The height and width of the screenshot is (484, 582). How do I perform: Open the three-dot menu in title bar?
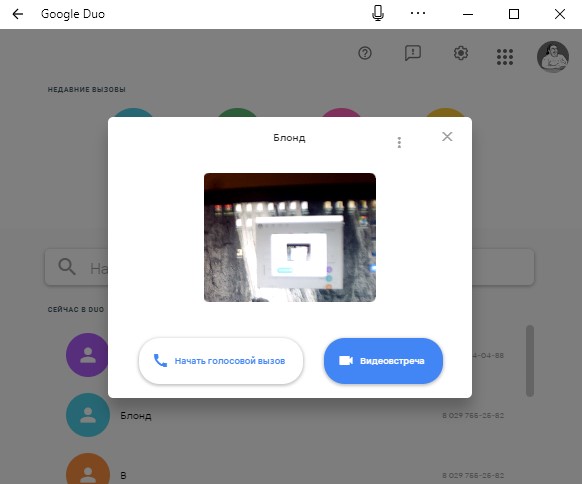point(418,13)
